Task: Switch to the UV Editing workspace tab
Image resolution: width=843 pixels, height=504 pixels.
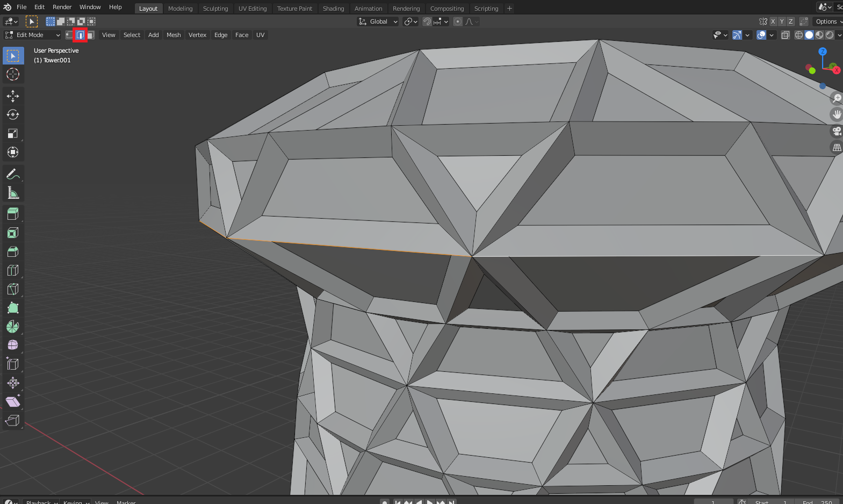Action: pyautogui.click(x=253, y=9)
